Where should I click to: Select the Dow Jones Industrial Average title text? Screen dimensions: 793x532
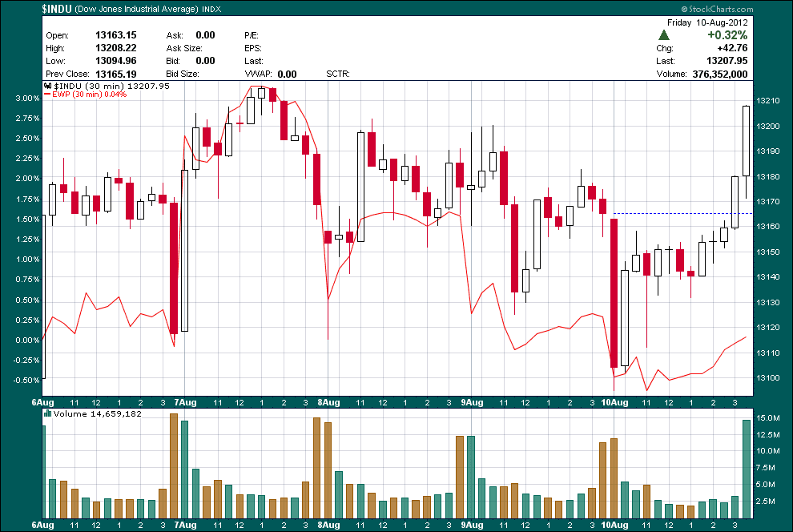pyautogui.click(x=136, y=9)
